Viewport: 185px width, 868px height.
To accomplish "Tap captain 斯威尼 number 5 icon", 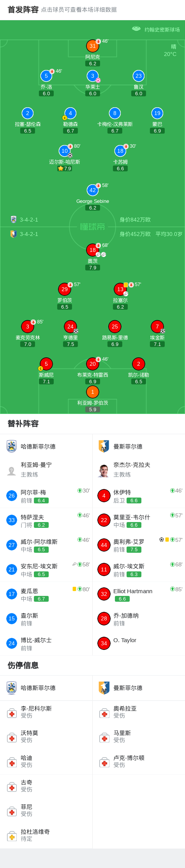I will tap(46, 364).
